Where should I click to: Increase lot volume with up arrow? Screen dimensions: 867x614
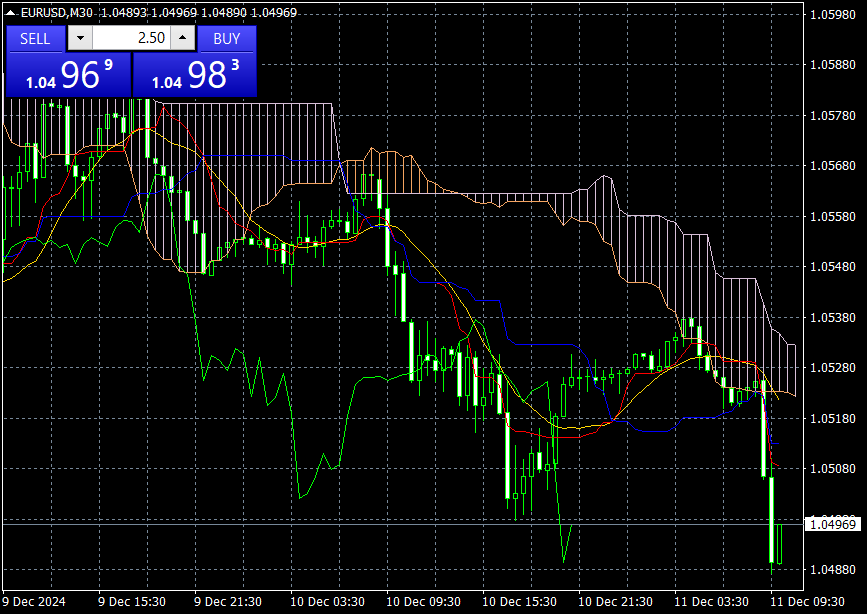(182, 38)
